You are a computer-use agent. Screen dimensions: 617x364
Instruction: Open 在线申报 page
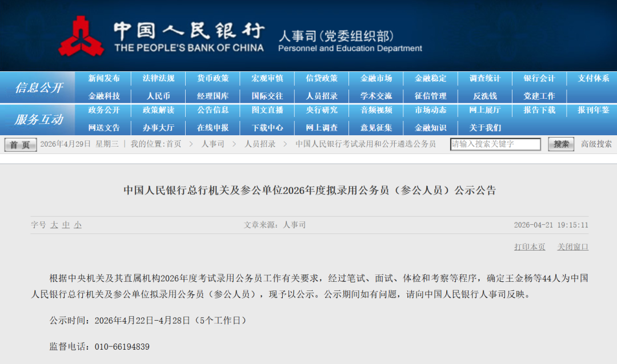point(213,128)
